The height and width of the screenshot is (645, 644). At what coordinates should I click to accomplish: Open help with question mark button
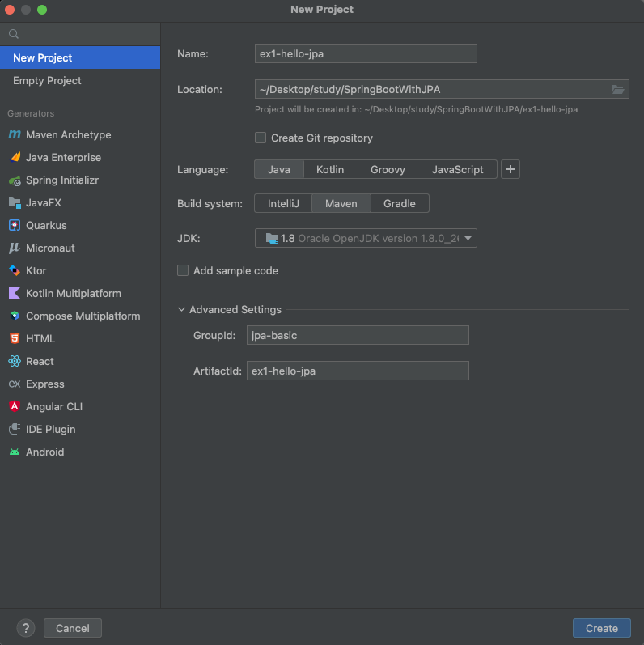coord(26,628)
